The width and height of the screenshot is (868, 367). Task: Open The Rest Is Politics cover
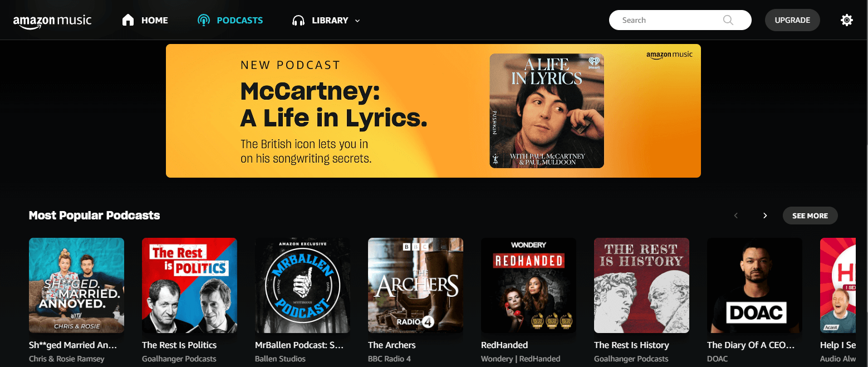coord(189,286)
